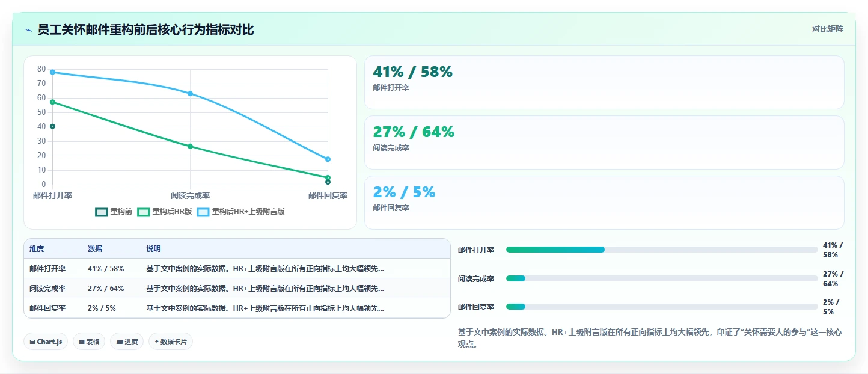Click table value 41% / 58%
This screenshot has height=374, width=868.
point(106,269)
